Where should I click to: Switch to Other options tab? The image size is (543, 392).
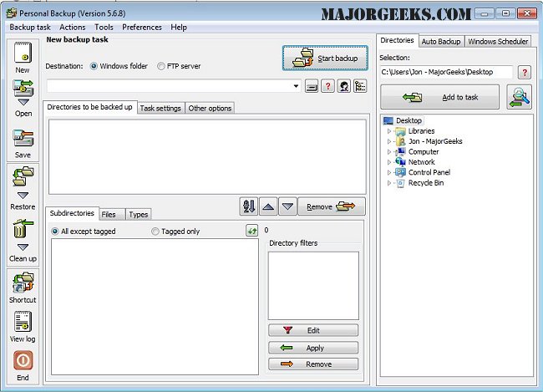point(210,108)
